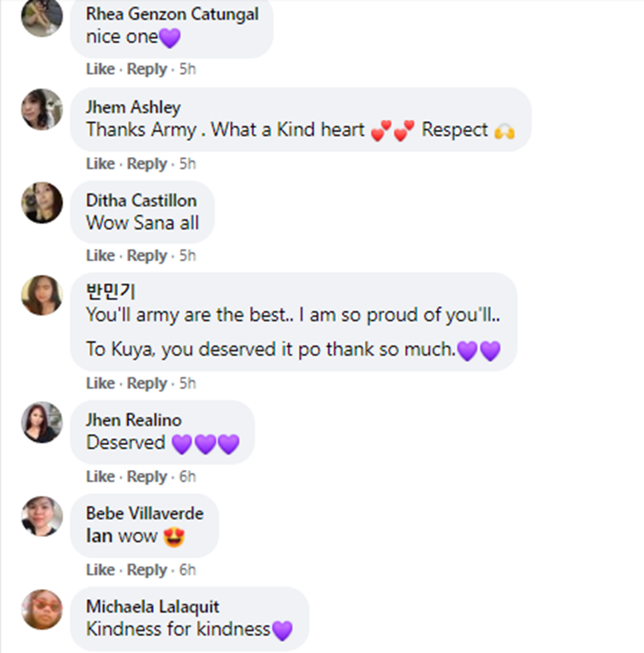View Ditha Castillon's profile picture

tap(41, 203)
